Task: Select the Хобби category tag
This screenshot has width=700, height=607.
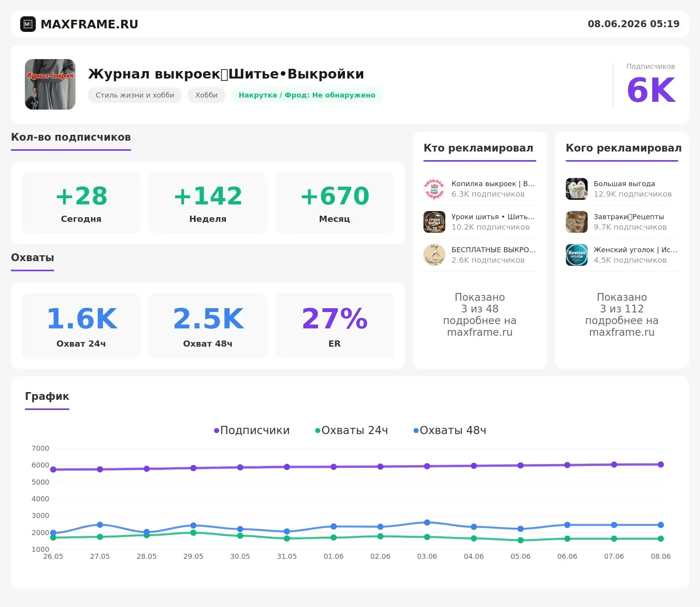Action: tap(206, 95)
